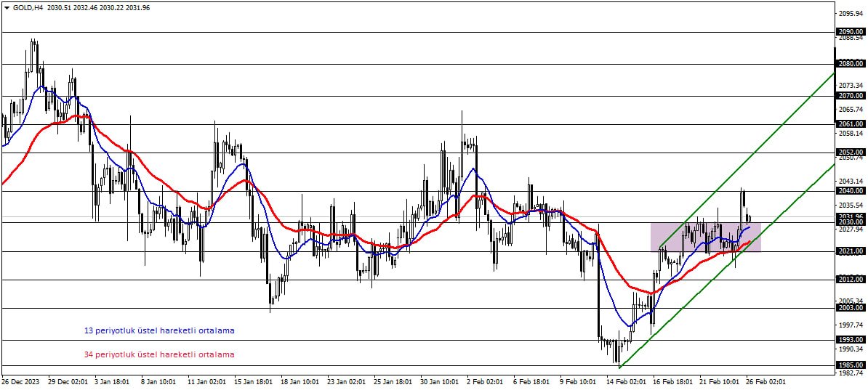Click the 26 Dec 2023 date label
Image resolution: width=868 pixels, height=390 pixels.
(x=20, y=382)
